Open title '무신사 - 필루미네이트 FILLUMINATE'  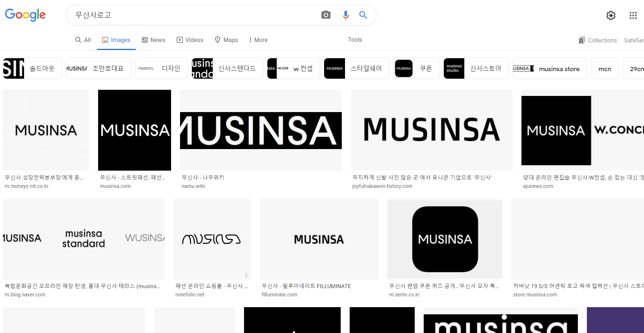(x=306, y=286)
